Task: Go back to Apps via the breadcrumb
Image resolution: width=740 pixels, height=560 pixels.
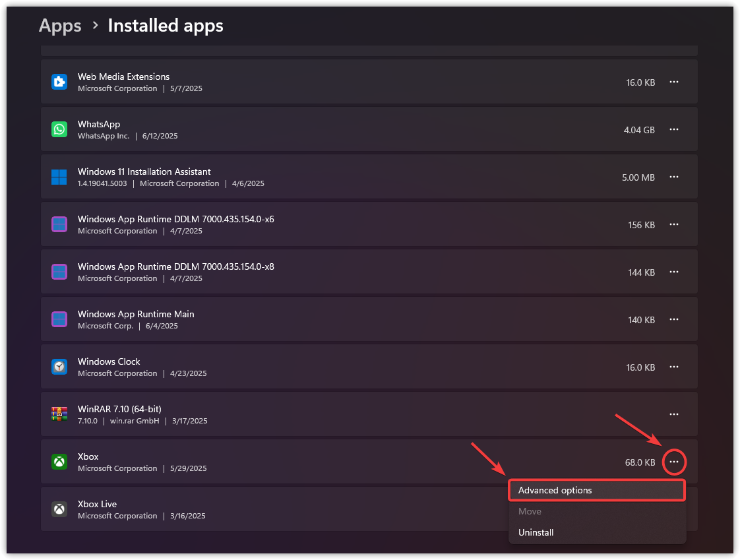Action: click(x=60, y=26)
